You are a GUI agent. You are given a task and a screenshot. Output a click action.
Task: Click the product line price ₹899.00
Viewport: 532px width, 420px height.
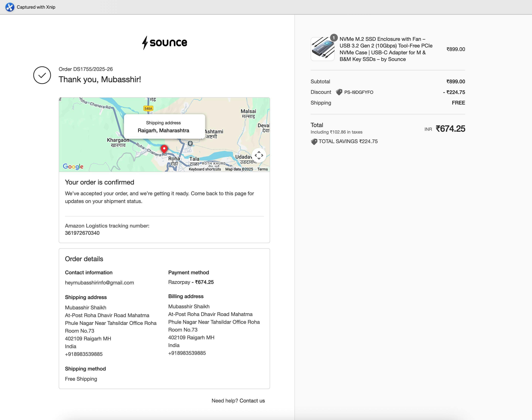click(x=456, y=49)
